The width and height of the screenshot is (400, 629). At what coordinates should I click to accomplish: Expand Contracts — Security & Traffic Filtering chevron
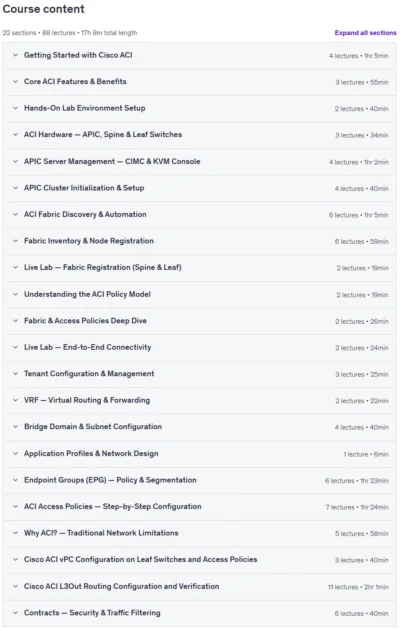[15, 613]
